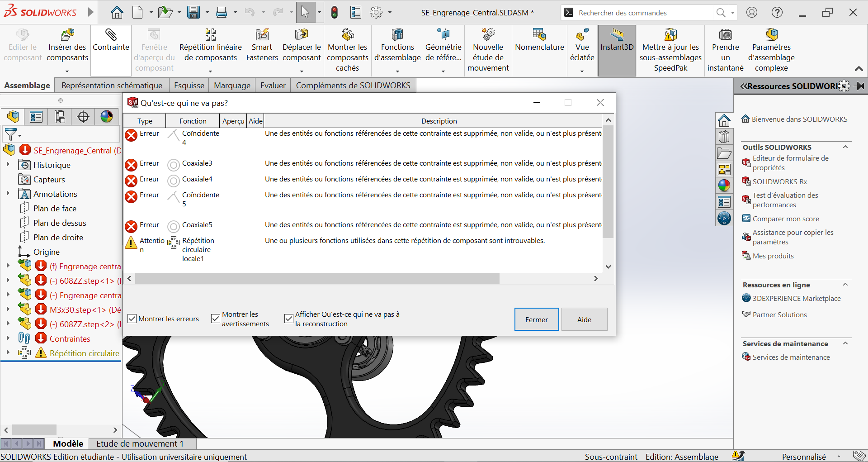Collapse the ribbon with chevron arrow

[859, 69]
